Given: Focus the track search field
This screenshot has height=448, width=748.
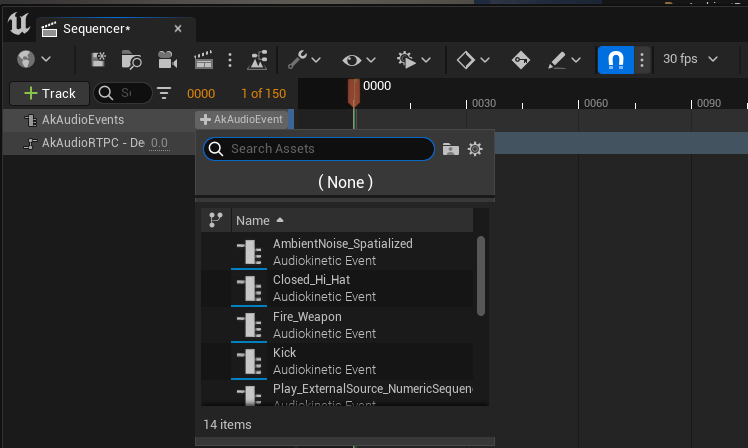Looking at the screenshot, I should (x=123, y=93).
